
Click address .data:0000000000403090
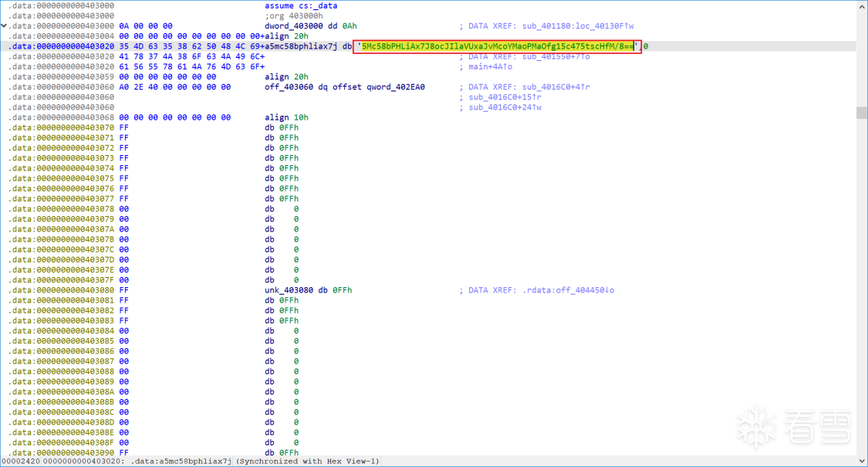61,452
